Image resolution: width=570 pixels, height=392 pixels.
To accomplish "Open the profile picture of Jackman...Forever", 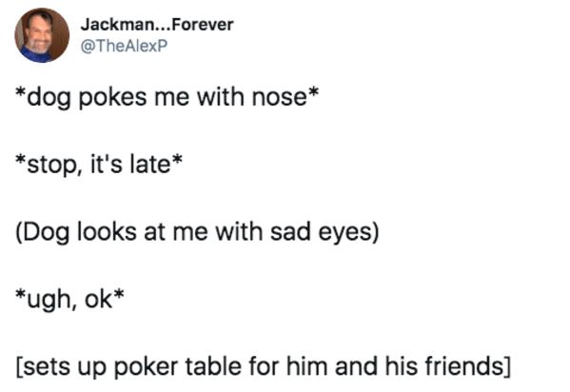I will 42,35.
